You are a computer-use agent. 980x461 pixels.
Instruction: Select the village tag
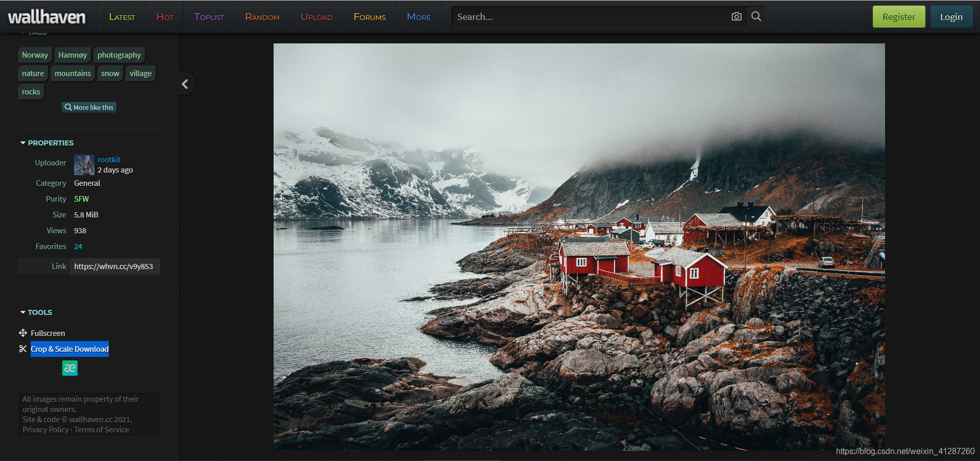point(140,73)
